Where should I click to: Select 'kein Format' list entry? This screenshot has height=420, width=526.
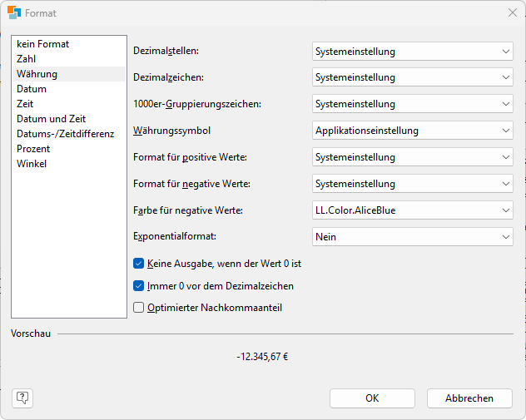point(42,44)
